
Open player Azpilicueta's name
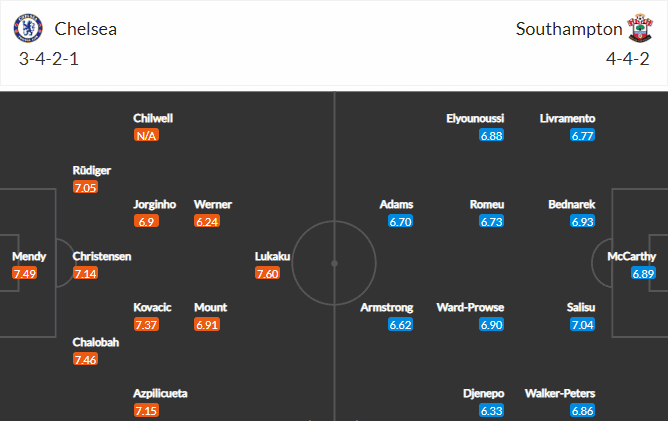[160, 393]
